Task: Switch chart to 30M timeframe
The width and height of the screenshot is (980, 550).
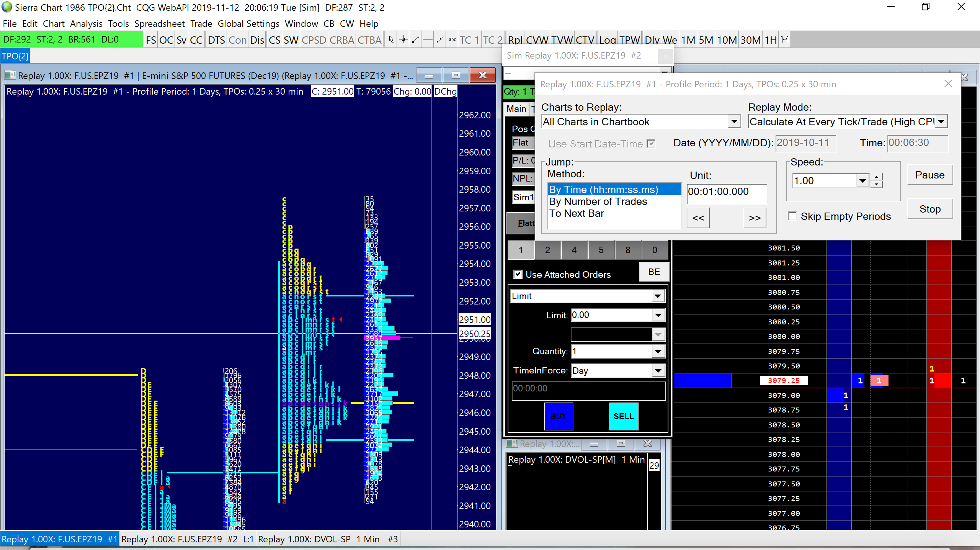Action: tap(751, 40)
